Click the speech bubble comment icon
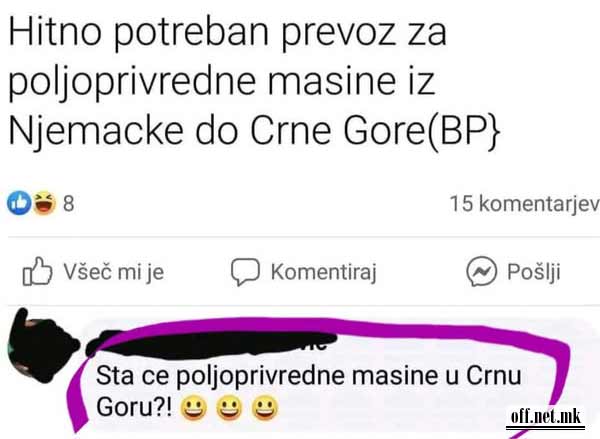Screen dimensions: 600x439 (245, 272)
